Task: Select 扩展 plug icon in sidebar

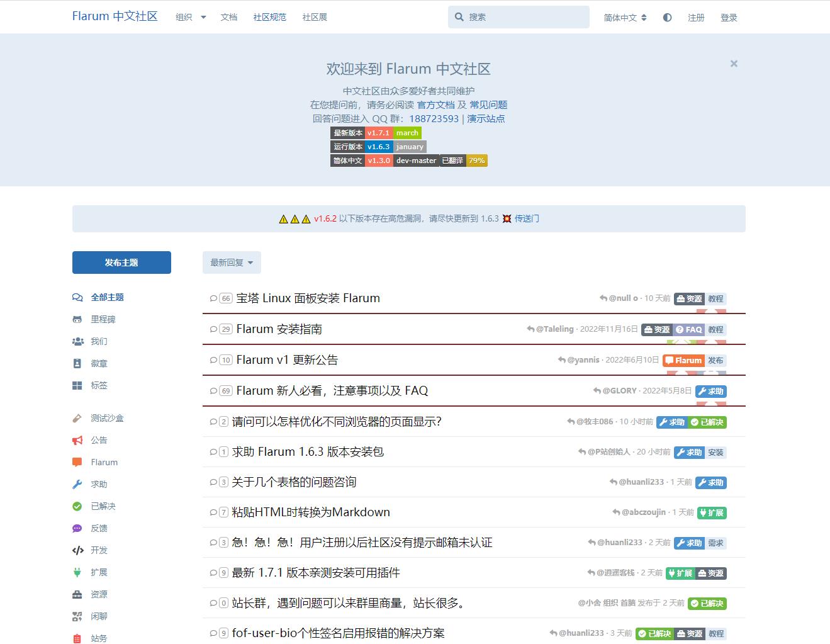Action: click(77, 572)
